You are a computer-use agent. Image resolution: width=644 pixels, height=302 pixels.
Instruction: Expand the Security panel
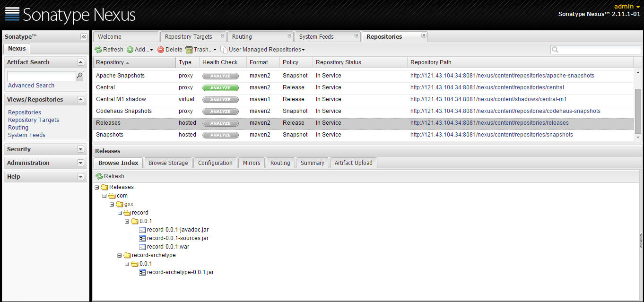tap(80, 149)
